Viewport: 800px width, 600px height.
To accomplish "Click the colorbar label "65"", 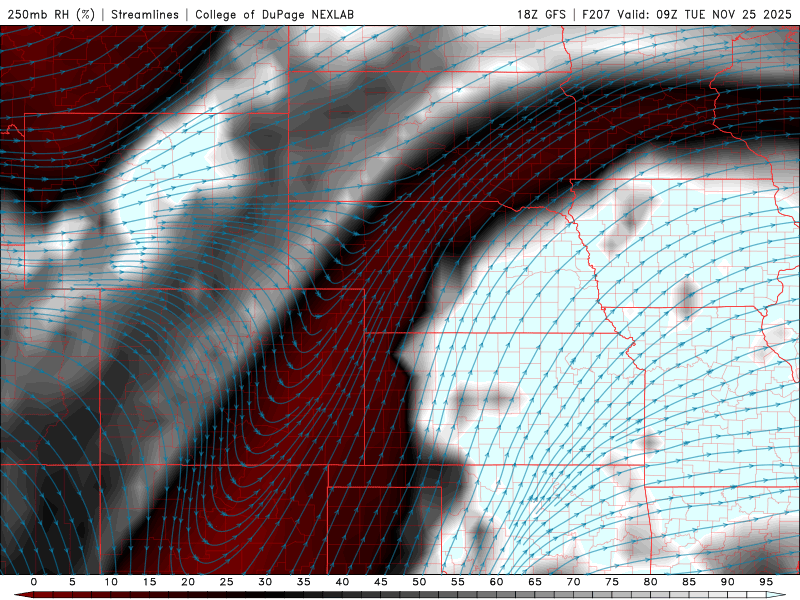I will pyautogui.click(x=535, y=582).
